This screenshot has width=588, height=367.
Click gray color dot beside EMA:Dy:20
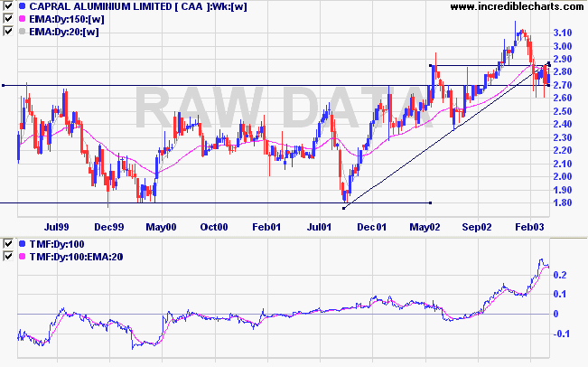pos(22,32)
